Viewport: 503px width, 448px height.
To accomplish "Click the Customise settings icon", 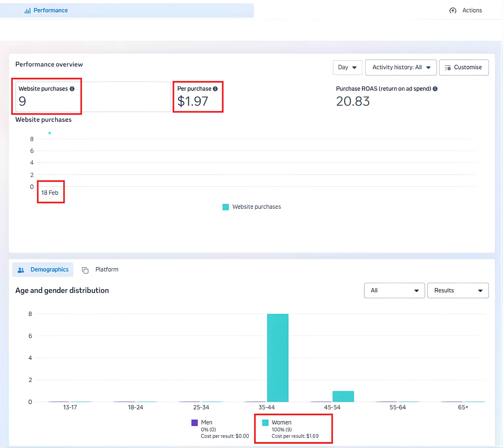I will (447, 68).
